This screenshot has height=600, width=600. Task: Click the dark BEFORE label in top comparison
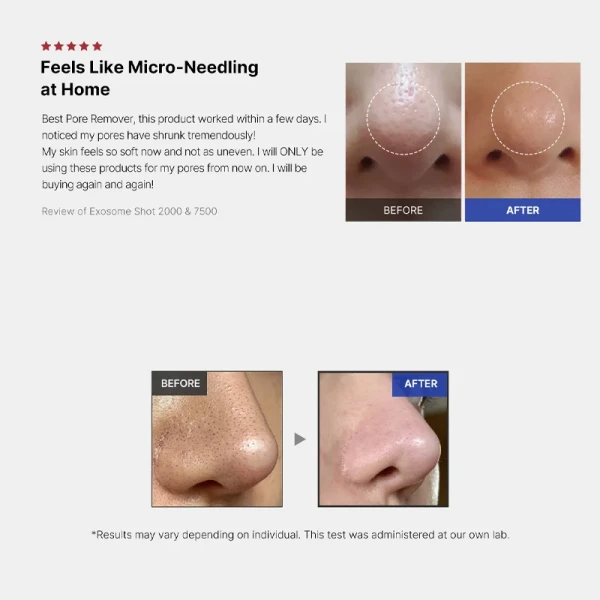click(403, 210)
